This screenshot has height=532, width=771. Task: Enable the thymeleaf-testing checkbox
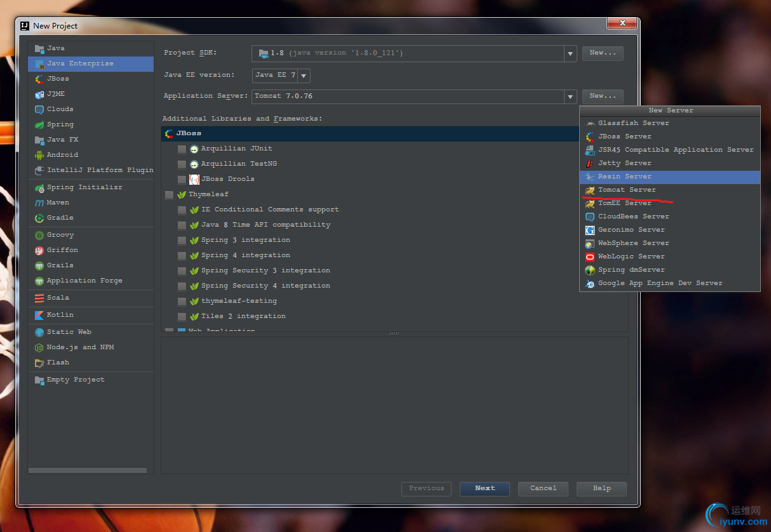182,302
